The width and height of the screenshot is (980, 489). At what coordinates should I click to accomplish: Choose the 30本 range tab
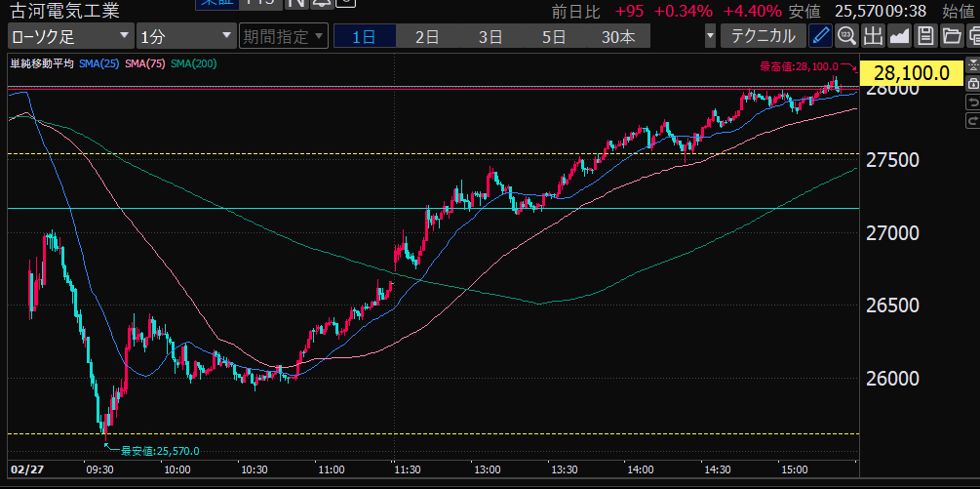[x=617, y=37]
